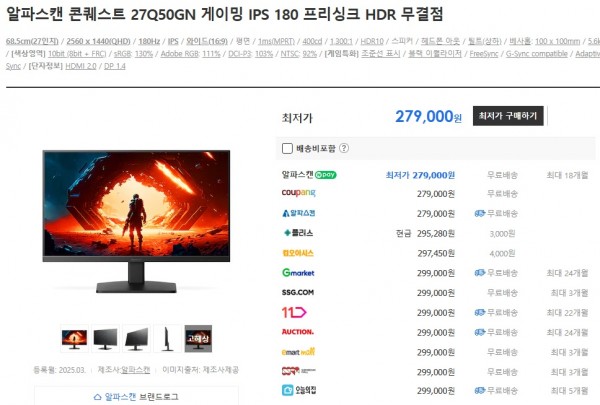This screenshot has height=405, width=600.
Task: Click the Coupang seller logo
Action: click(298, 193)
